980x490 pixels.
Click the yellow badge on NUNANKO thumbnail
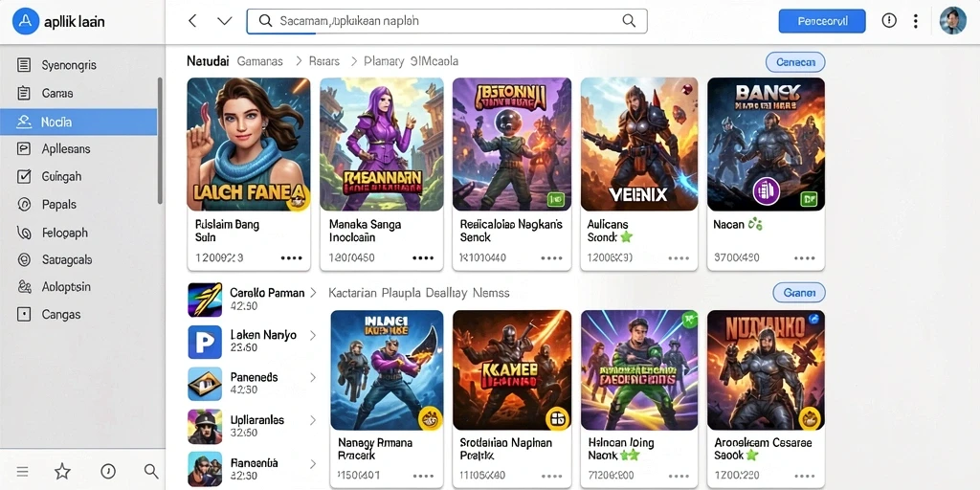tap(810, 418)
